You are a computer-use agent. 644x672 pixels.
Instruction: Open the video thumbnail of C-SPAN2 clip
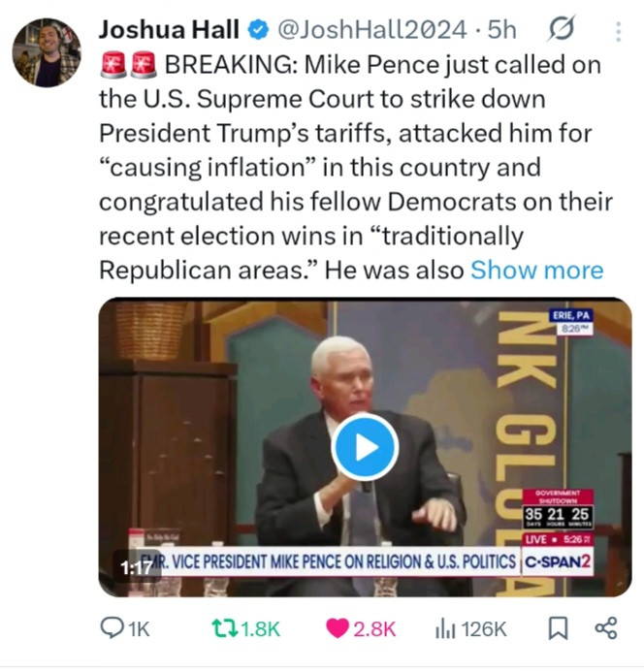point(365,447)
